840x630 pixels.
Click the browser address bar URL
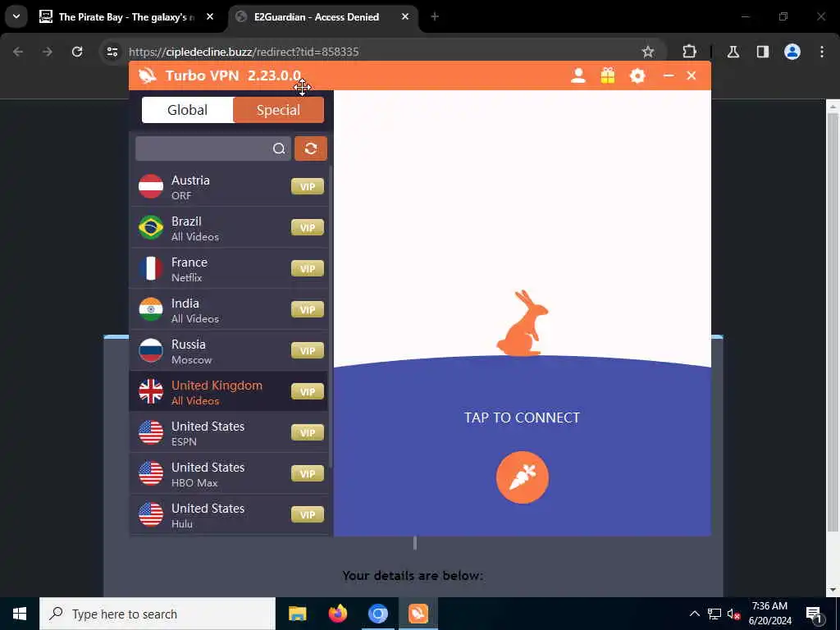[x=244, y=52]
